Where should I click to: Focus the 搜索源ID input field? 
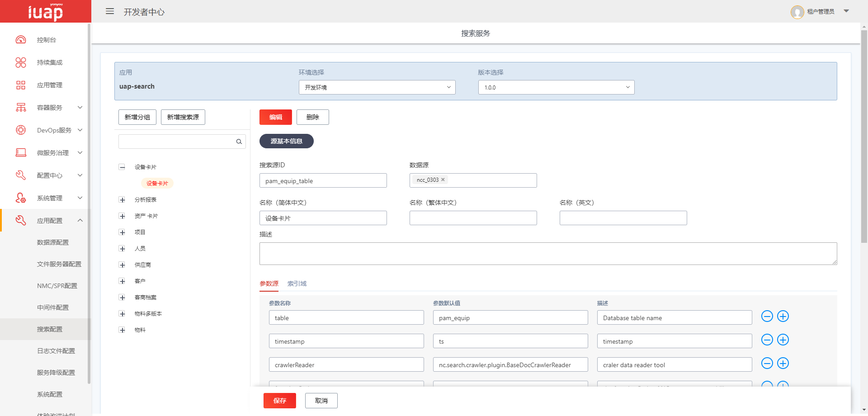pos(323,180)
